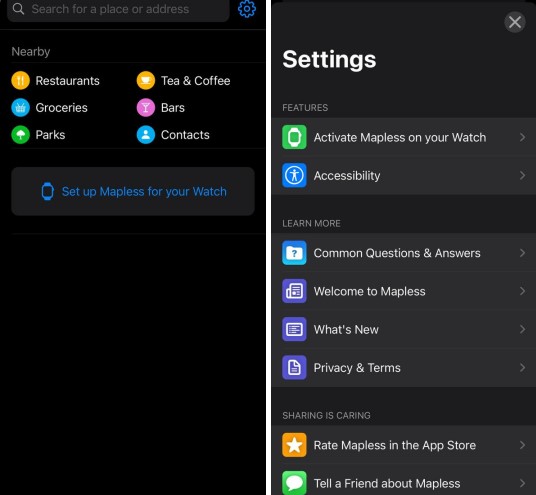
Task: Click the FEATURES section header
Action: pyautogui.click(x=305, y=108)
